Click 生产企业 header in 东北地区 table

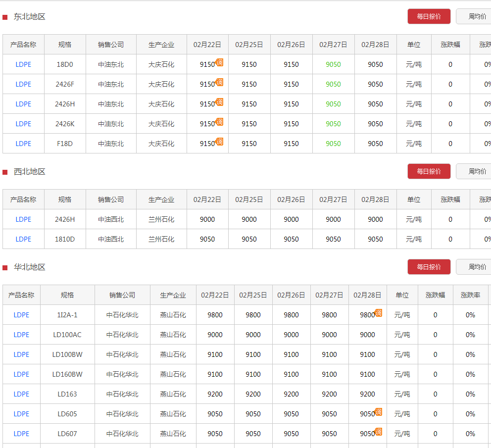161,45
